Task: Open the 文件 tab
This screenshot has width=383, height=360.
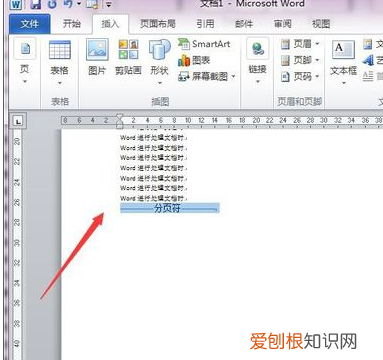Action: [x=30, y=24]
